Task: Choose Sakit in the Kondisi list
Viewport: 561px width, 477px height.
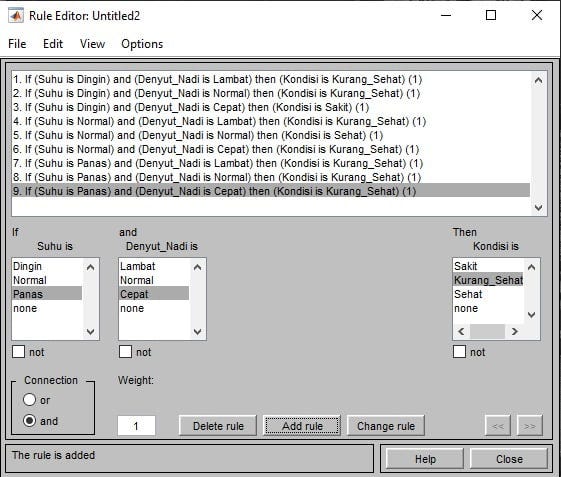Action: coord(488,266)
